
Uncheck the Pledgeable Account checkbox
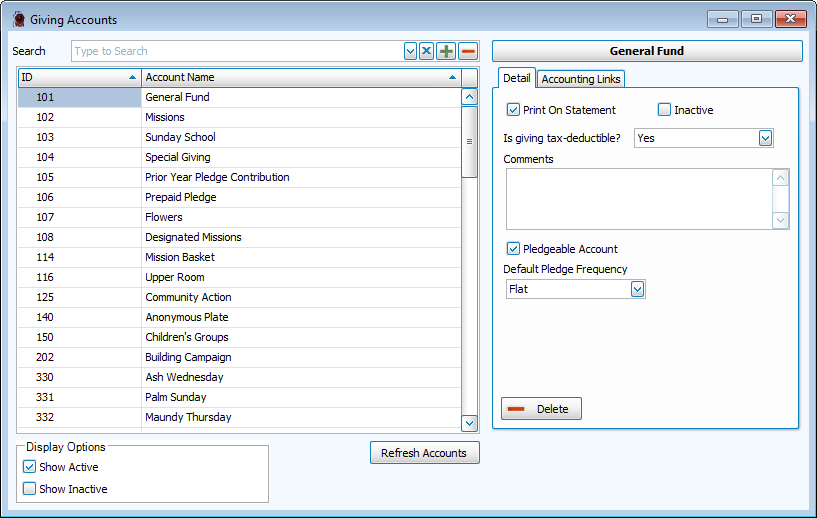point(513,249)
